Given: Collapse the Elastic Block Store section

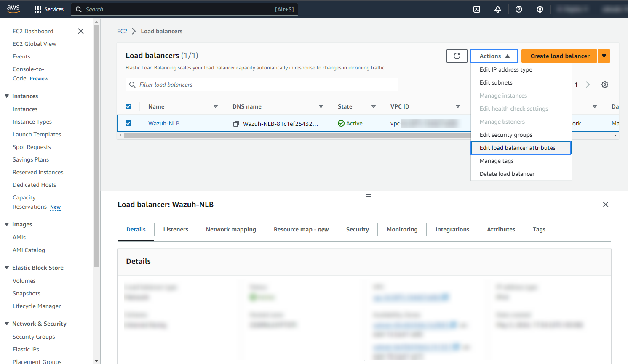Looking at the screenshot, I should click(x=7, y=268).
